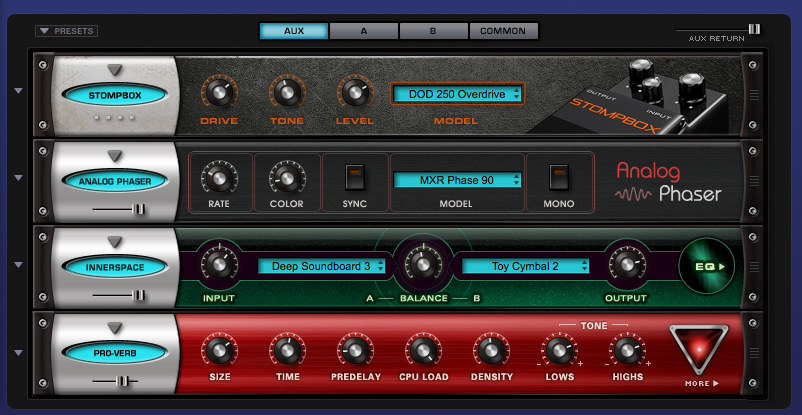
Task: Click the Pro-Verb TIME knob
Action: tap(287, 351)
